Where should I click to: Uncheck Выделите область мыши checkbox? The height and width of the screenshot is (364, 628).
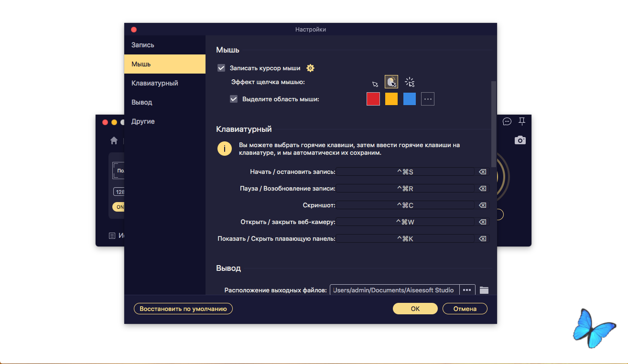click(234, 99)
